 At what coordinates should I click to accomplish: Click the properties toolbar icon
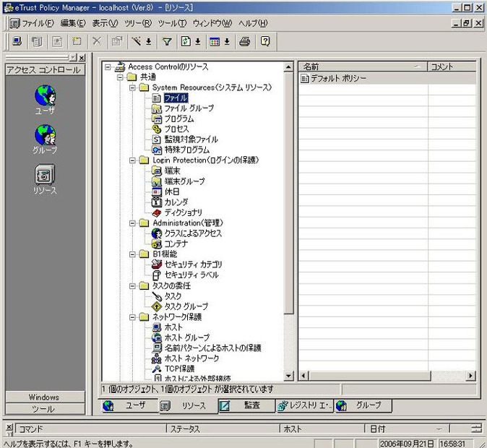[x=117, y=41]
